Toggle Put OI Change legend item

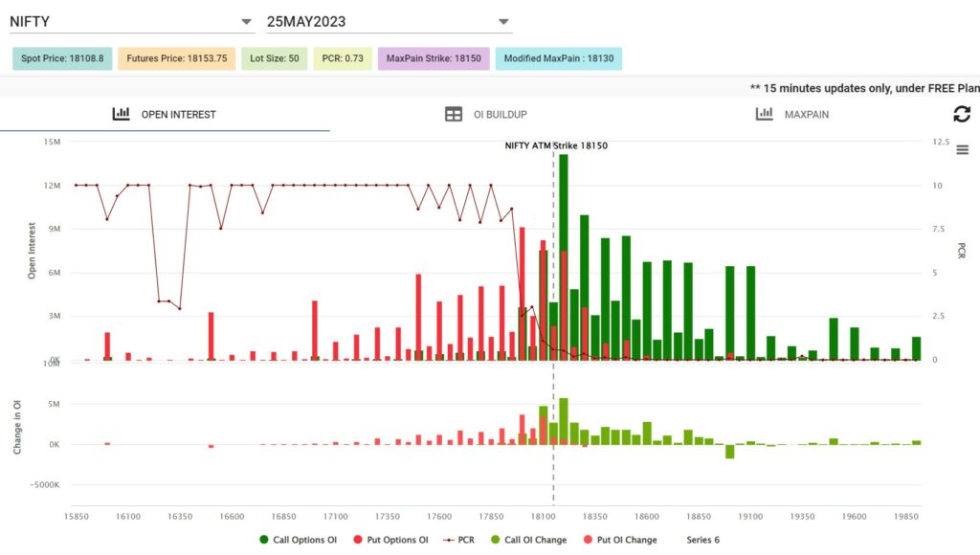click(620, 540)
